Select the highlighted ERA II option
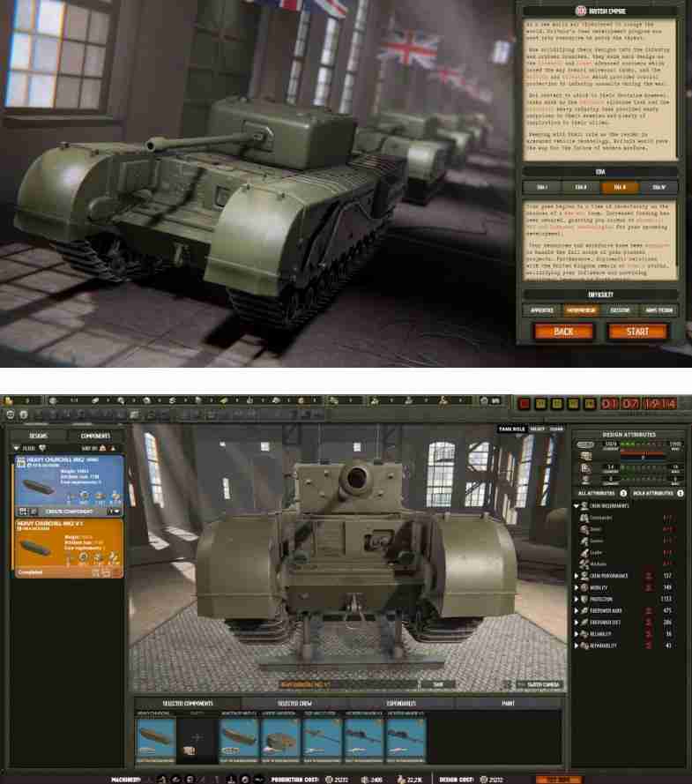 614,187
